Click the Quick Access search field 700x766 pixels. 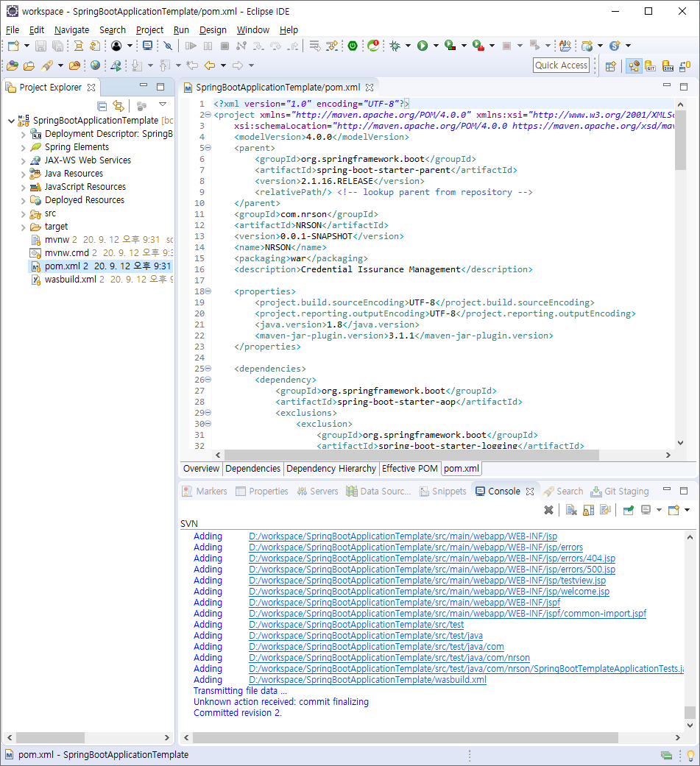pyautogui.click(x=561, y=65)
